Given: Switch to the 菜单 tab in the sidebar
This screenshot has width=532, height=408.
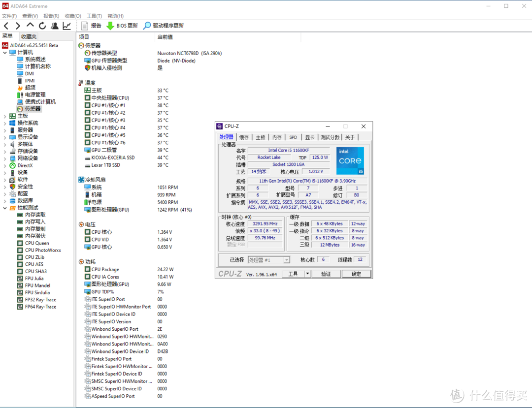Looking at the screenshot, I should coord(7,36).
